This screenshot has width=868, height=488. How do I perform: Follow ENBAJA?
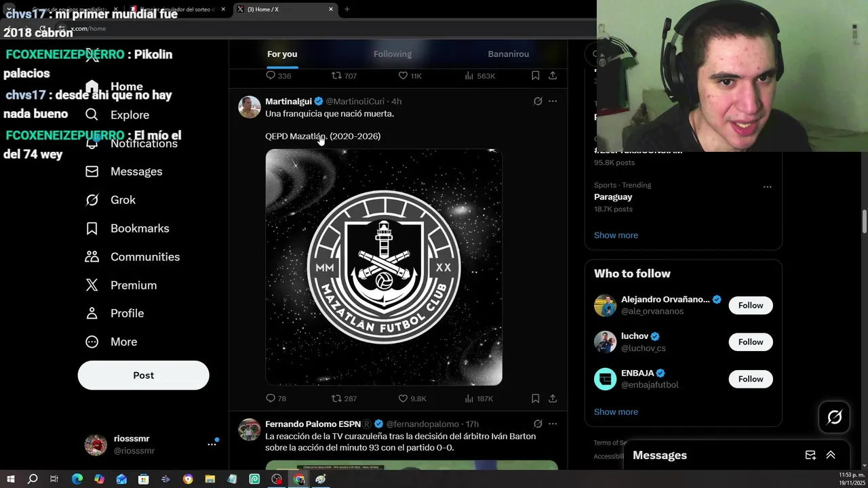pyautogui.click(x=751, y=379)
